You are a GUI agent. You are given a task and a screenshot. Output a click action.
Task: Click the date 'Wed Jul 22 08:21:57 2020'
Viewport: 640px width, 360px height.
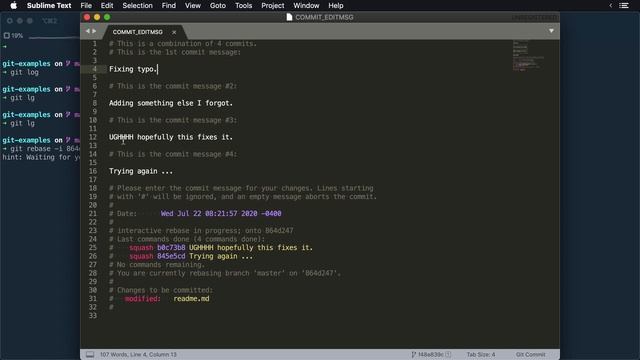(x=209, y=213)
